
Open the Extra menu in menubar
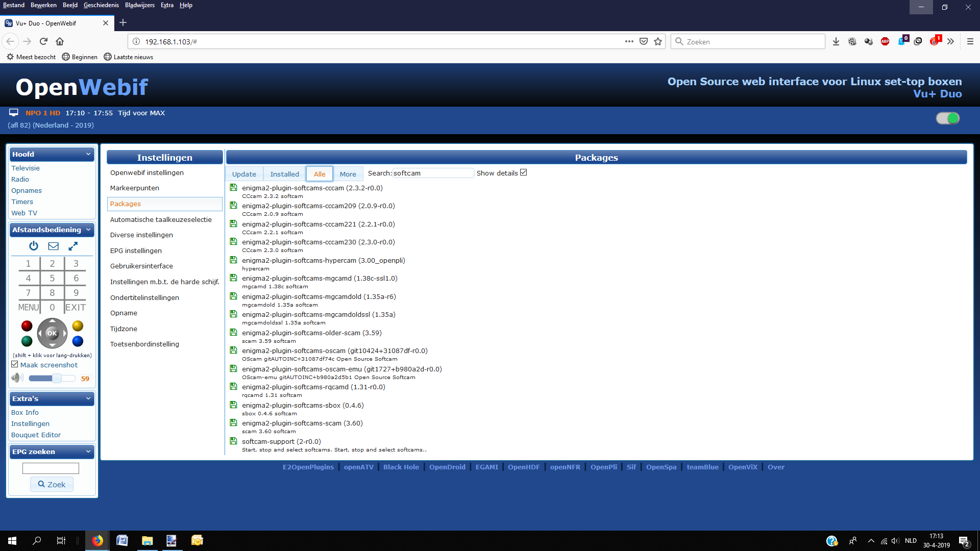click(167, 5)
